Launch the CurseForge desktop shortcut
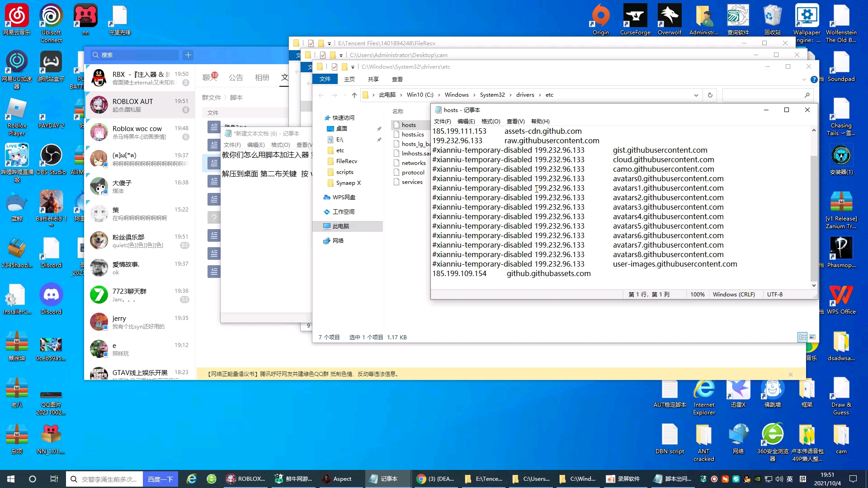868x488 pixels. click(x=635, y=20)
